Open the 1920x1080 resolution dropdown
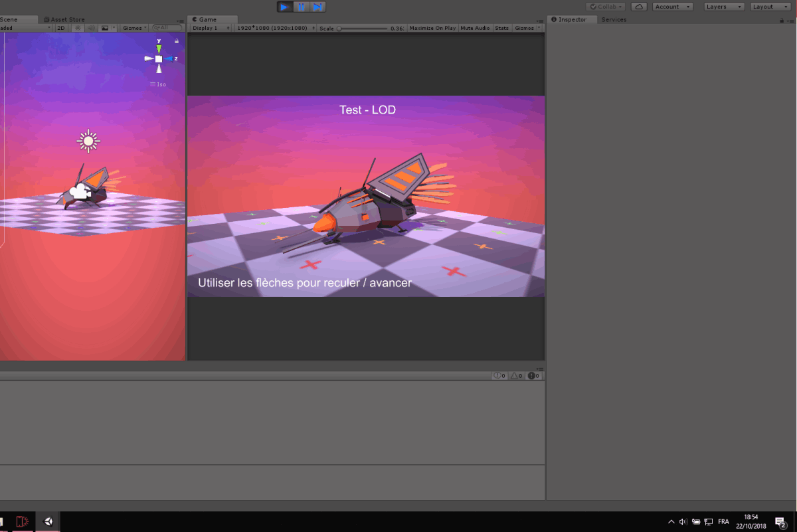This screenshot has height=532, width=797. [x=275, y=28]
